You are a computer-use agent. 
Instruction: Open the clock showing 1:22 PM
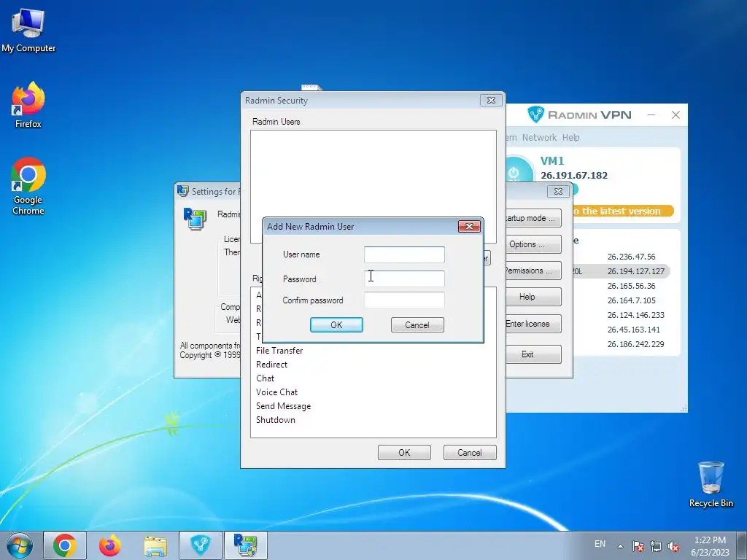(x=710, y=545)
